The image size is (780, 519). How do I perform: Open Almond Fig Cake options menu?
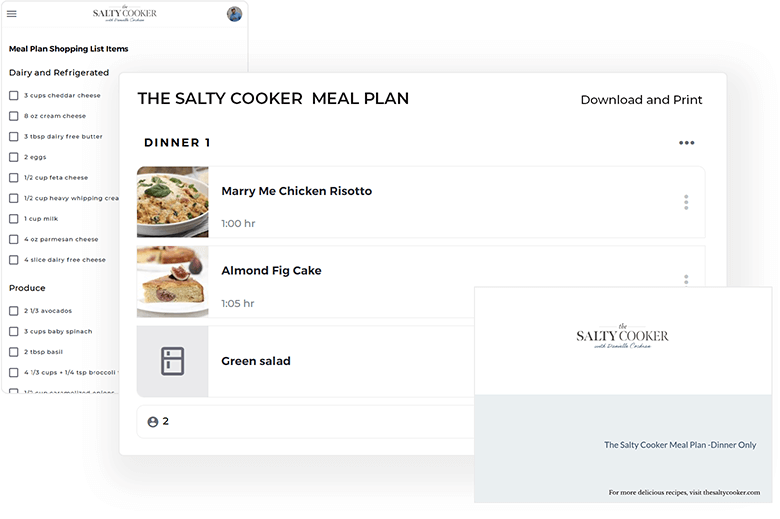[x=686, y=280]
